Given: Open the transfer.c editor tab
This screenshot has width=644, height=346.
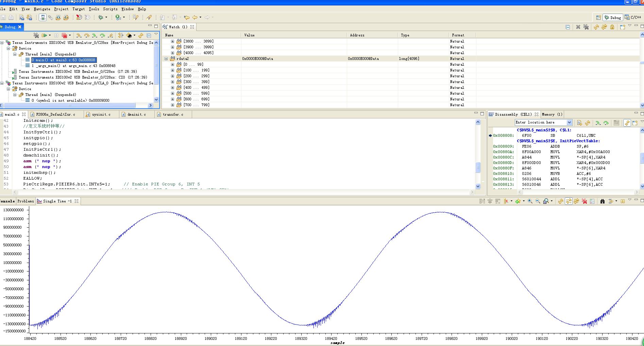Looking at the screenshot, I should click(x=172, y=115).
